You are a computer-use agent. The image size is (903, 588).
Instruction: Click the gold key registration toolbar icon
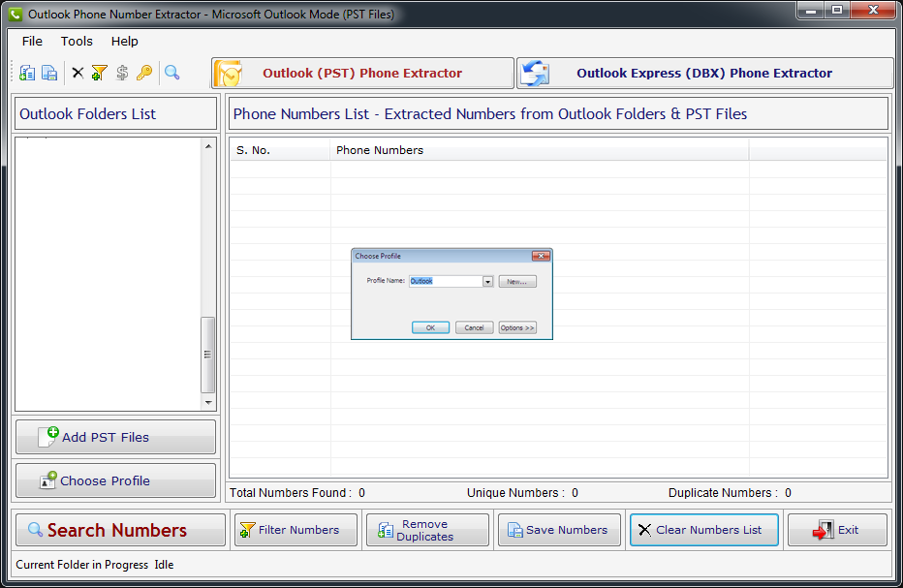(144, 73)
